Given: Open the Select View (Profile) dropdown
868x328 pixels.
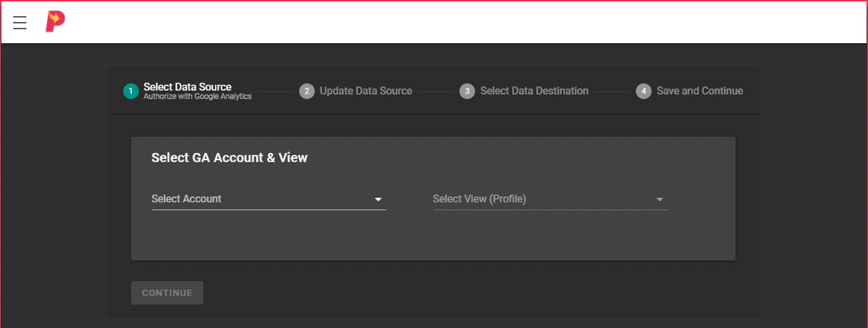Looking at the screenshot, I should tap(542, 199).
